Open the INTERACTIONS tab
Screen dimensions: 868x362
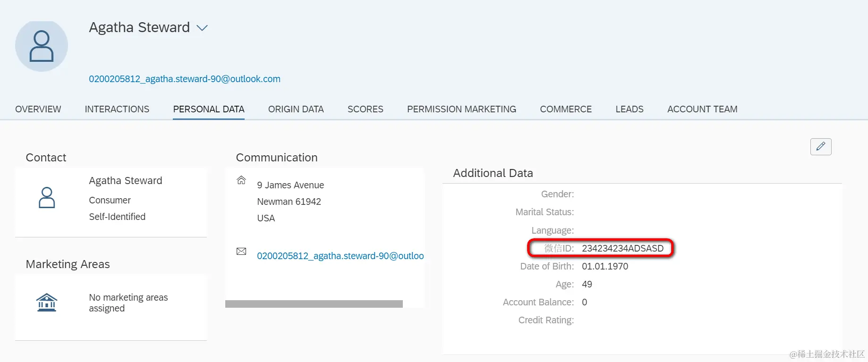click(117, 109)
